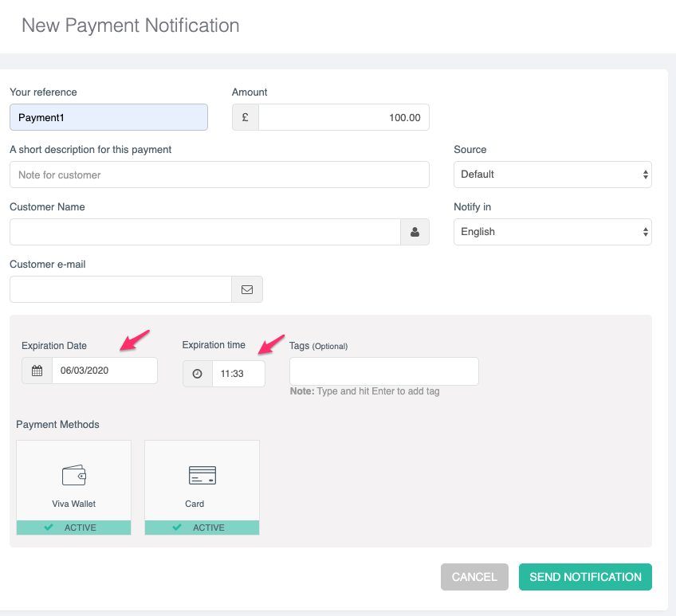Open the Notify in language dropdown
Screen dimensions: 676x616
point(552,232)
